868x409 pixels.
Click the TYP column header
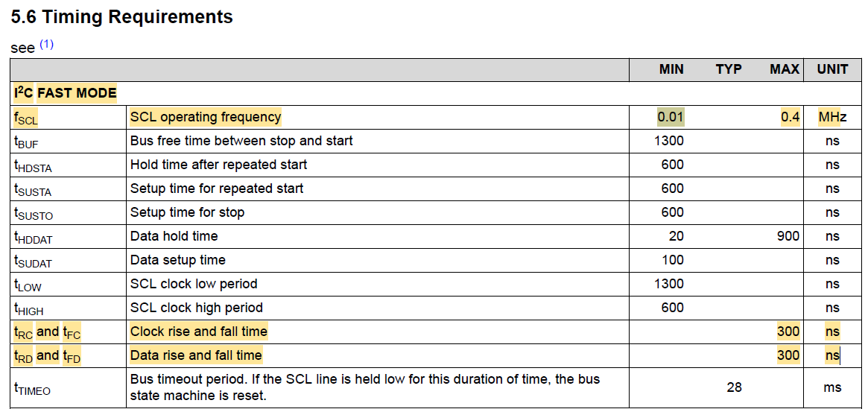point(728,69)
